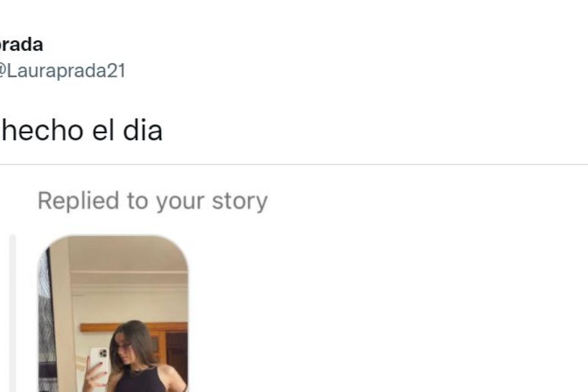
Task: Click the beige column in the story photo
Action: tap(62, 316)
